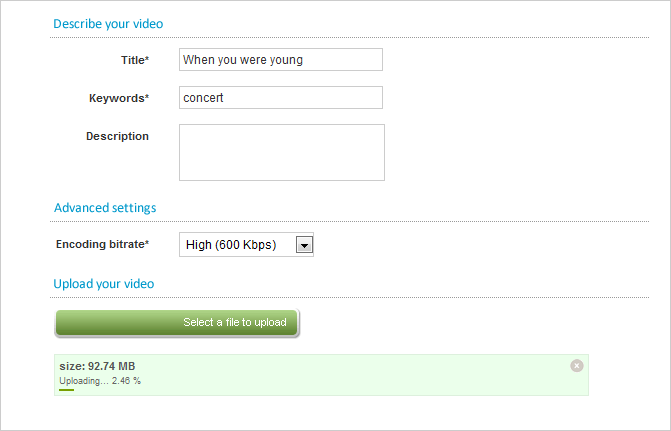Click the word concert in Keywords
The width and height of the screenshot is (671, 431).
click(204, 98)
